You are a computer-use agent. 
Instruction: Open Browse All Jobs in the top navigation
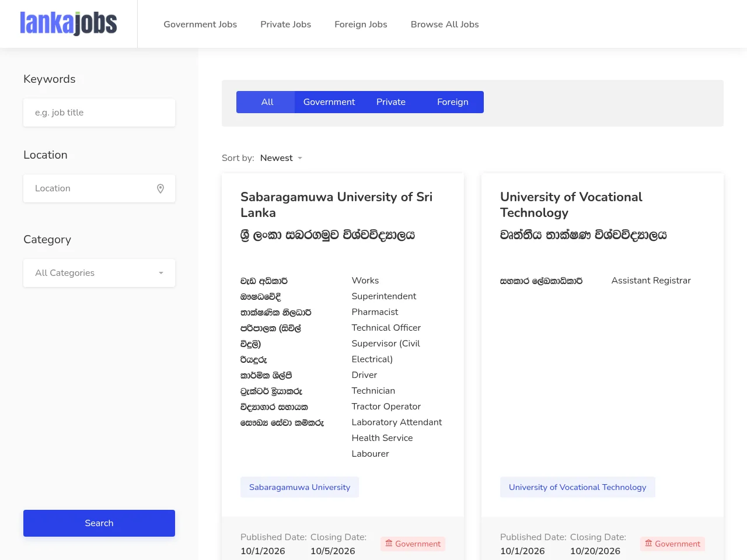[x=445, y=24]
